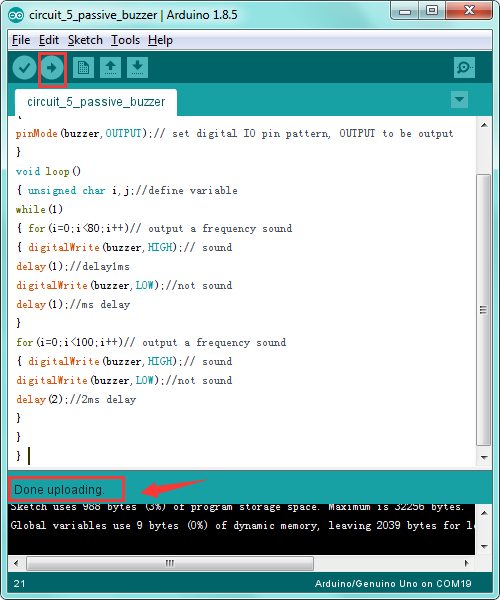Close the Arduino window
The height and width of the screenshot is (600, 500).
[x=469, y=11]
